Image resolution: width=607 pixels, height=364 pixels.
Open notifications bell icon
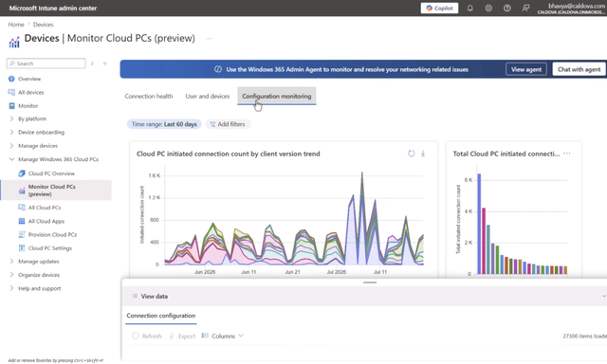pyautogui.click(x=470, y=9)
